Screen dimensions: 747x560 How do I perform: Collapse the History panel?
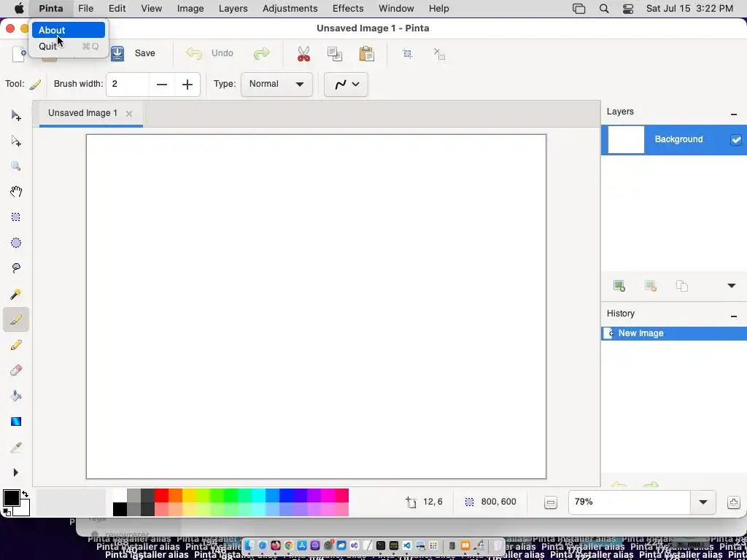pos(734,316)
